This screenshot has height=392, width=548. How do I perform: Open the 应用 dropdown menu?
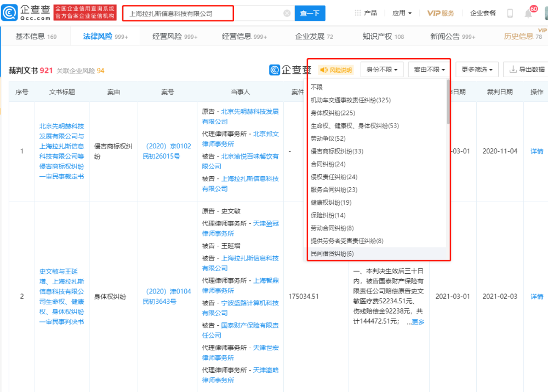coord(402,13)
